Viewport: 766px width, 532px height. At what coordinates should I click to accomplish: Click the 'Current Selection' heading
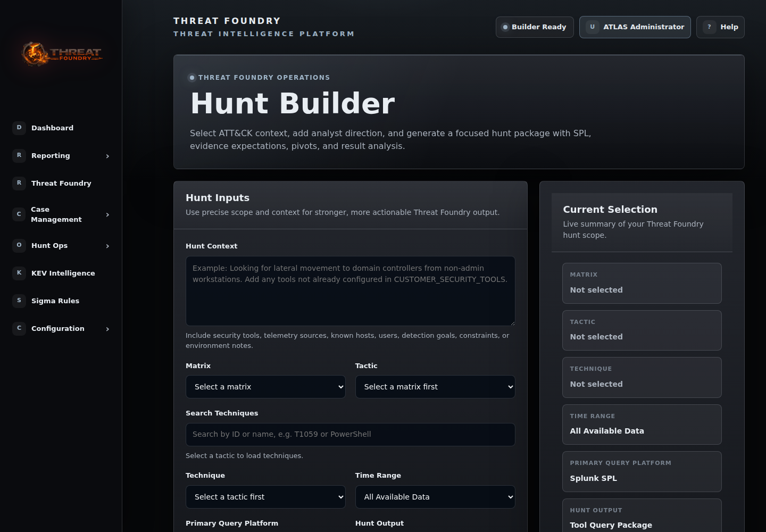pos(610,210)
